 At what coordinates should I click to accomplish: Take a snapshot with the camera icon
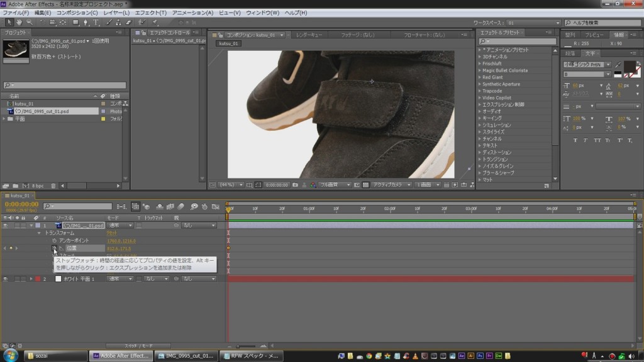tap(295, 185)
